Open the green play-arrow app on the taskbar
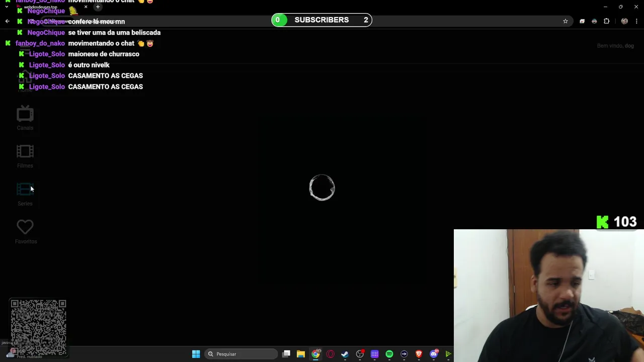This screenshot has width=644, height=362. [448, 354]
